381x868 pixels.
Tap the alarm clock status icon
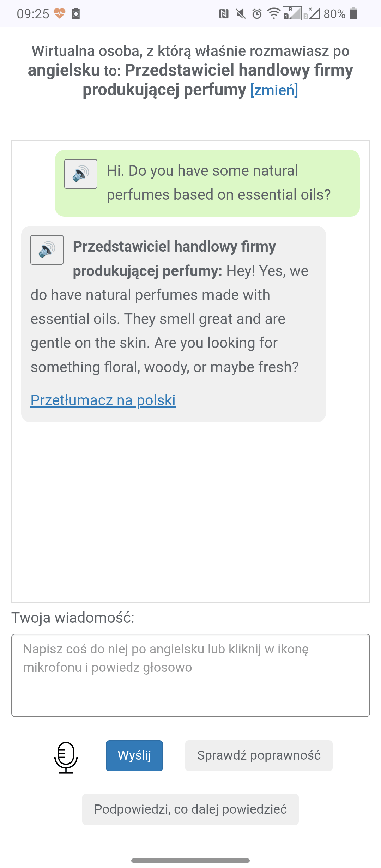point(257,14)
